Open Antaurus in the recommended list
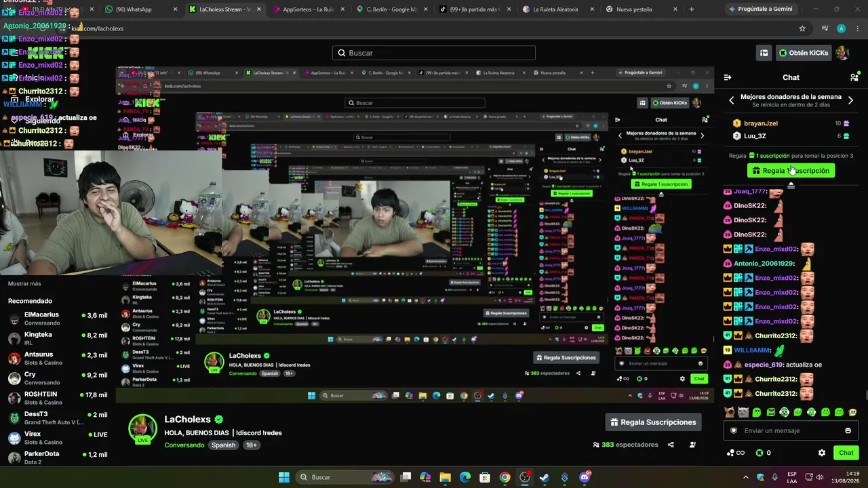The width and height of the screenshot is (868, 488). click(58, 358)
